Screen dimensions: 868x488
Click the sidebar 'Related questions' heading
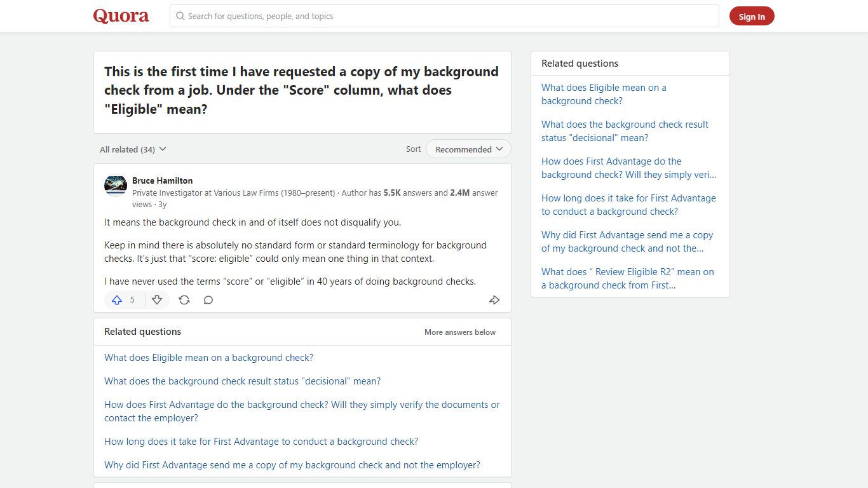[580, 64]
